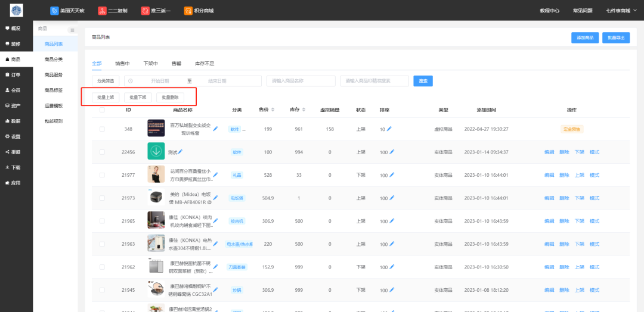Open the 二二复制 app in top bar
644x312 pixels.
113,11
